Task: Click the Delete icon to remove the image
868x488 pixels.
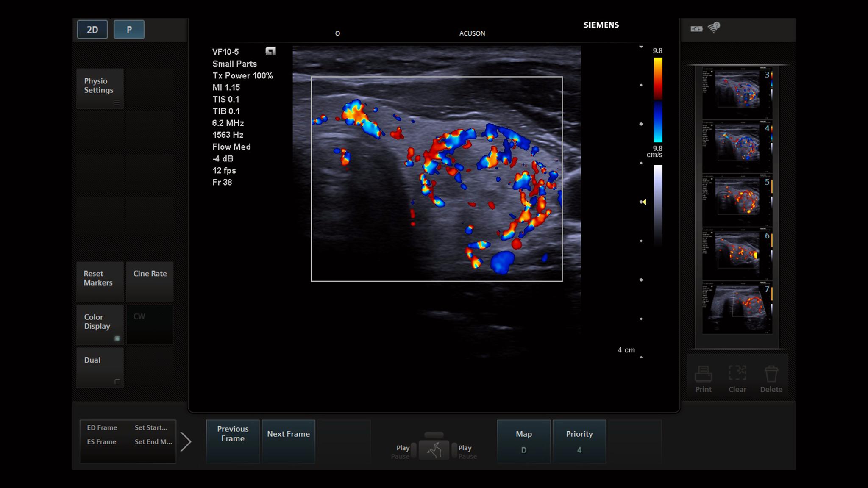Action: click(x=771, y=377)
